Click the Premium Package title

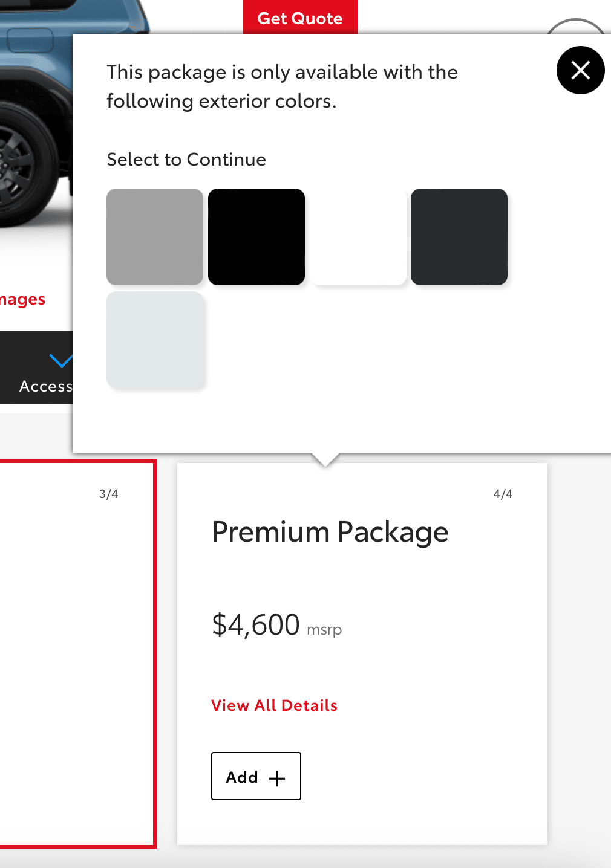click(330, 532)
